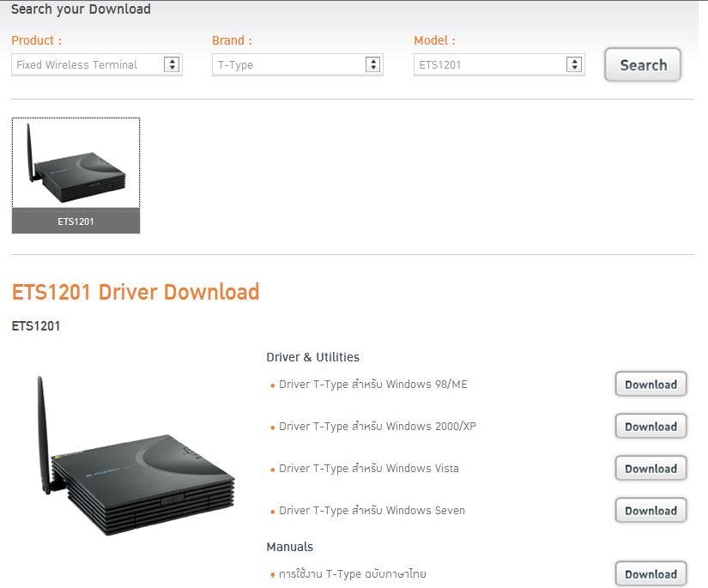Click the Thai manual entry text
Image resolution: width=708 pixels, height=588 pixels.
pyautogui.click(x=352, y=574)
